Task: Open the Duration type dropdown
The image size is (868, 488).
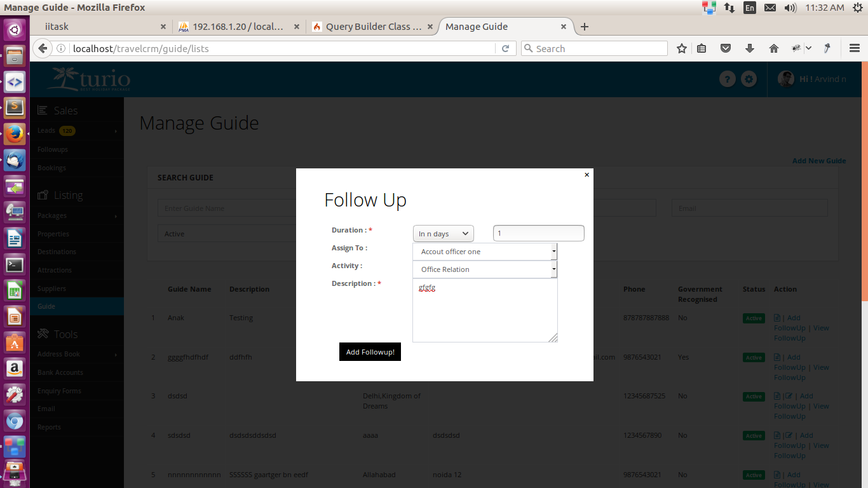Action: (x=443, y=234)
